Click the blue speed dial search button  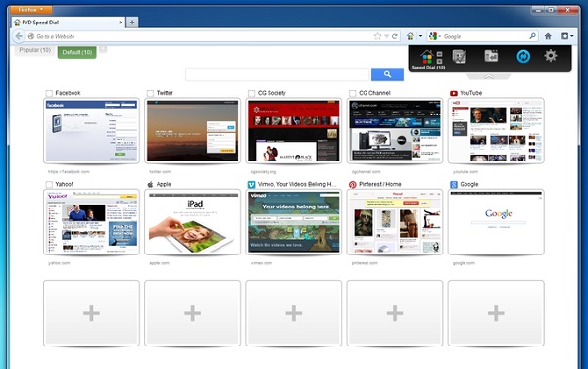pos(387,74)
